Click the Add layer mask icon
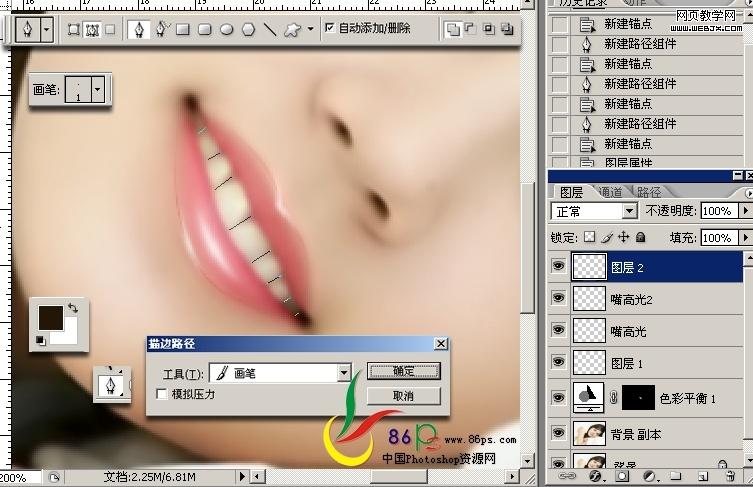 tap(622, 476)
